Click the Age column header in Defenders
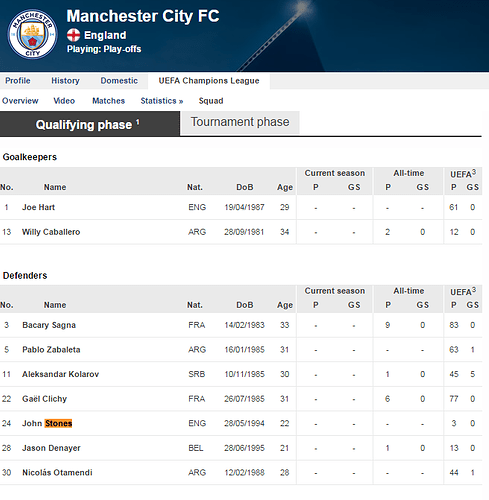This screenshot has width=489, height=500. click(285, 305)
